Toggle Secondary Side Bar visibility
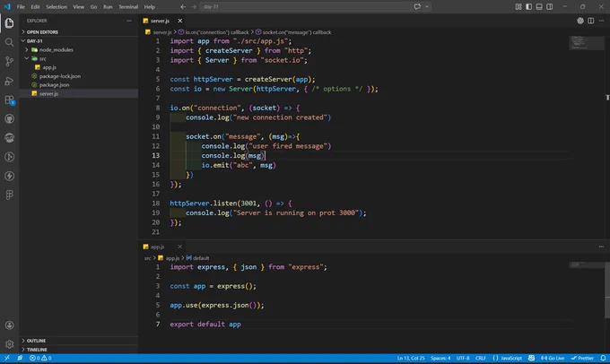This screenshot has width=610, height=364. 550,6
